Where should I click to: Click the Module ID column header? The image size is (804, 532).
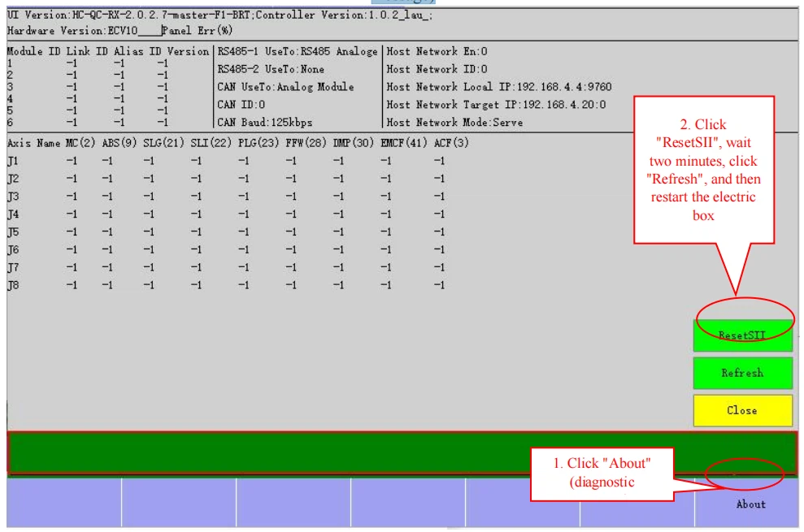point(32,51)
